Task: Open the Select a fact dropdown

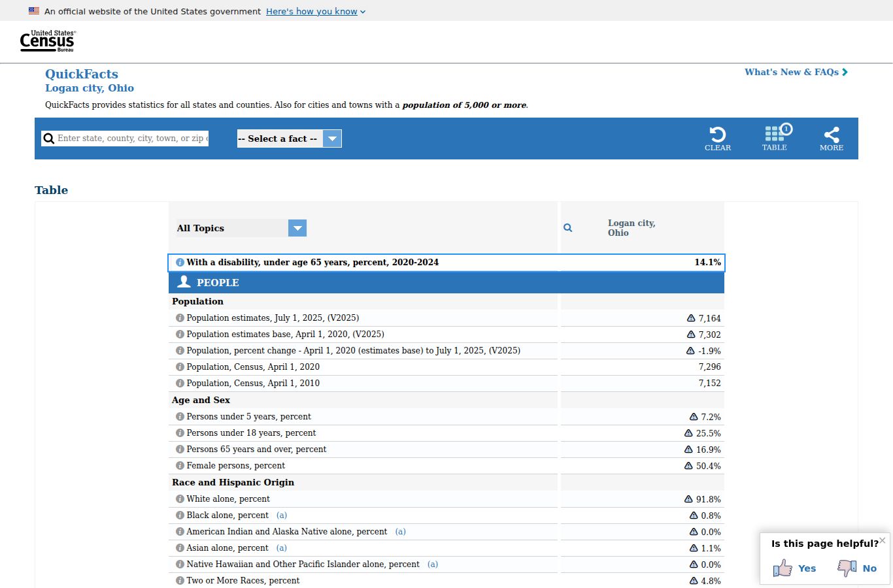Action: [289, 139]
